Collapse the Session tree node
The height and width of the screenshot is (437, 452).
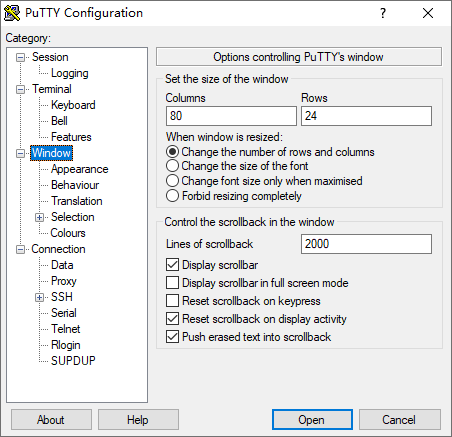(x=20, y=58)
